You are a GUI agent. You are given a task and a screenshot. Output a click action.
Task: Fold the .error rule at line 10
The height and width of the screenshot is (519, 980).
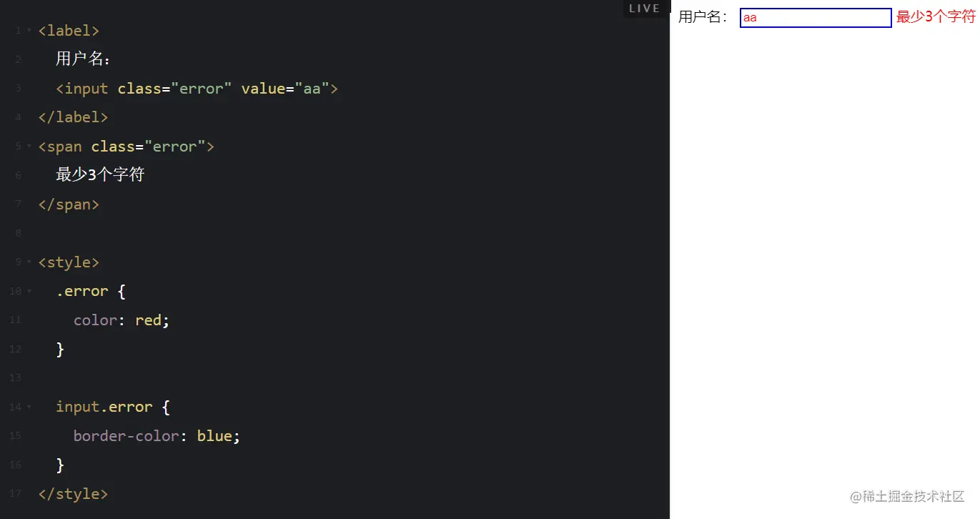coord(29,292)
